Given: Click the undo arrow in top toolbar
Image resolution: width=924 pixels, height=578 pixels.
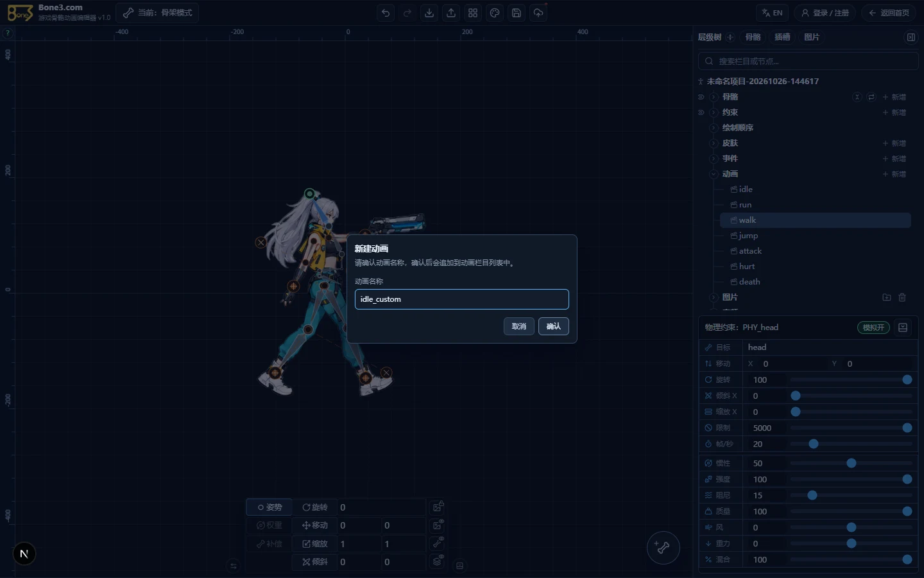Looking at the screenshot, I should tap(386, 13).
